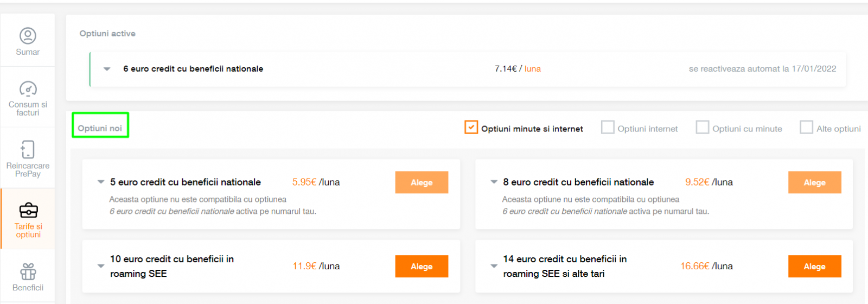
Task: Expand 14 euro credit roaming SEE si alte tari
Action: 494,266
